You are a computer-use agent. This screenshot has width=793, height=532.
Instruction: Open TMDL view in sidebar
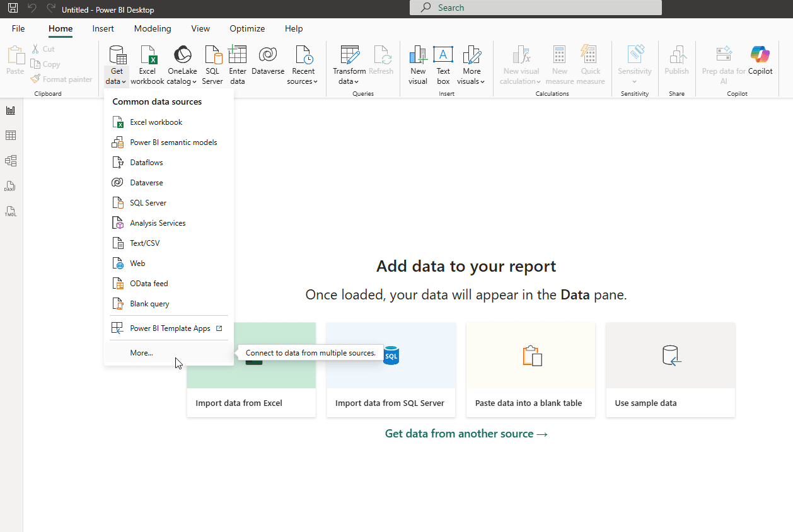[x=11, y=211]
